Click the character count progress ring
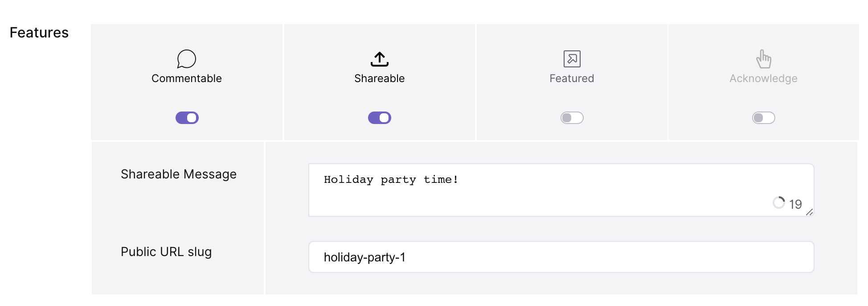 (x=779, y=203)
